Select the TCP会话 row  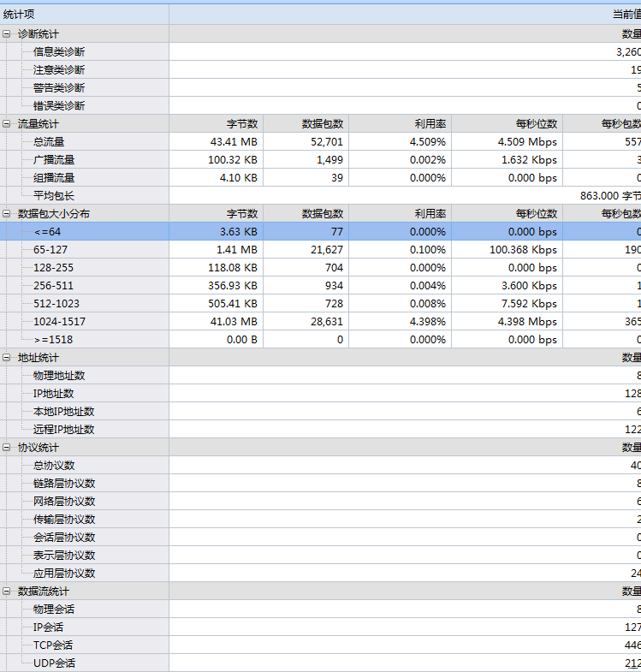coord(320,645)
